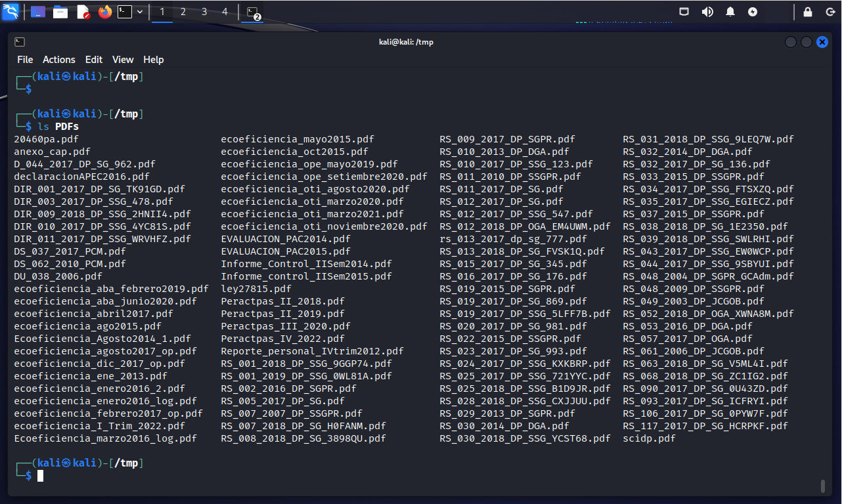This screenshot has width=842, height=504.
Task: Launch the text editor panel icon
Action: coord(83,12)
